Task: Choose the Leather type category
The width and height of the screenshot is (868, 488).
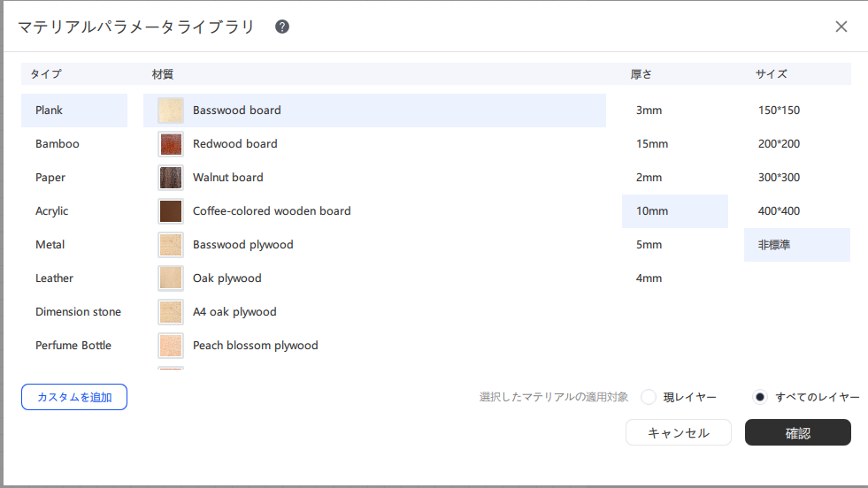Action: pyautogui.click(x=55, y=278)
